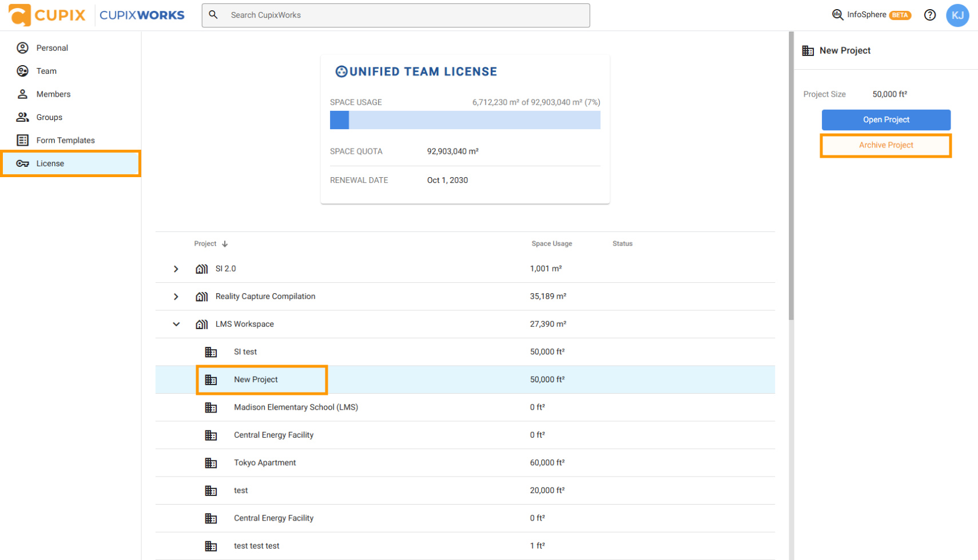Click the "20,000 ft²" usage value
The width and height of the screenshot is (978, 560).
[x=547, y=490]
